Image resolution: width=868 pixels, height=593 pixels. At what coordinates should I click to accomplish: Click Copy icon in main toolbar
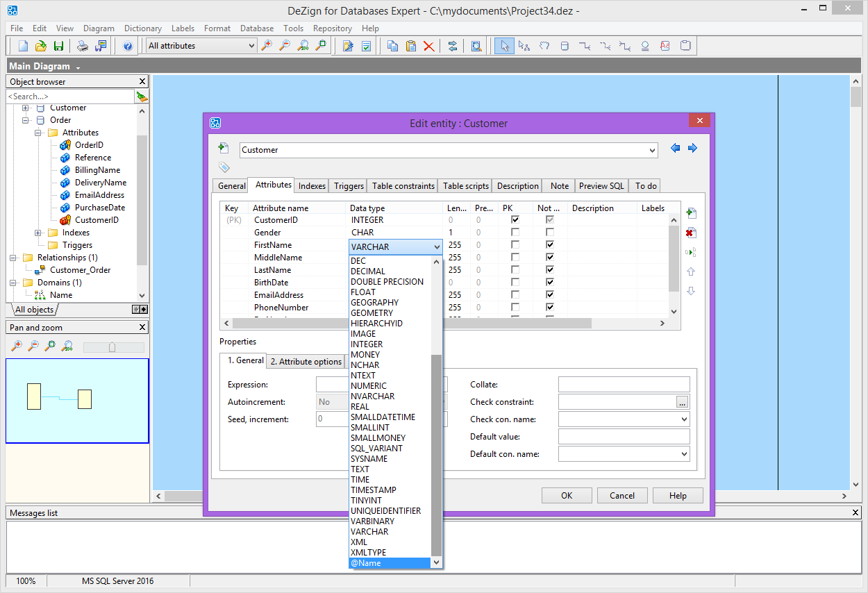393,47
